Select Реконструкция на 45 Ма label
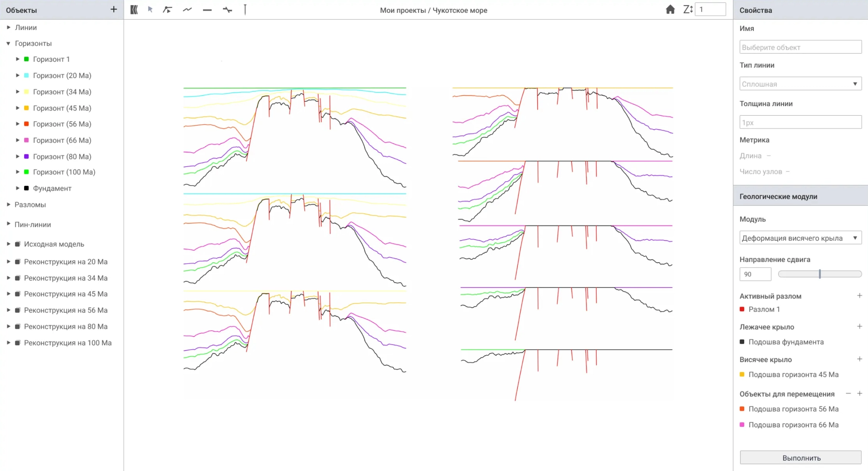Viewport: 868px width, 471px height. click(x=66, y=294)
